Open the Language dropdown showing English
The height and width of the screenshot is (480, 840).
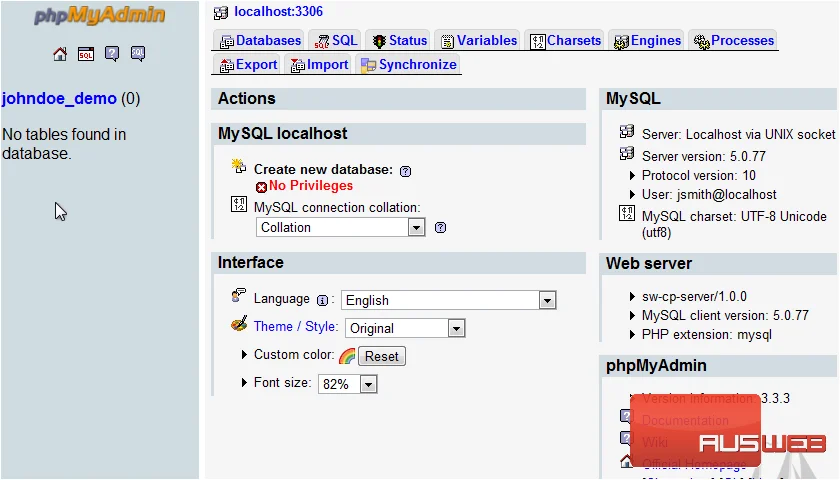(x=449, y=301)
